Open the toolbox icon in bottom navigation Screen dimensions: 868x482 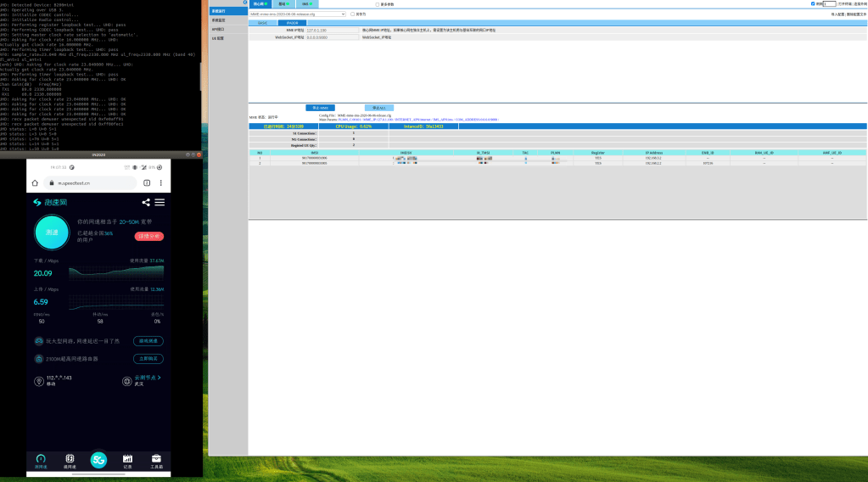(156, 461)
